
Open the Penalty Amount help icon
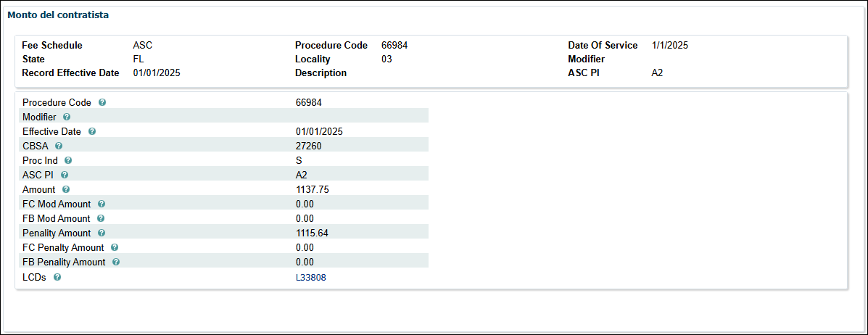click(102, 233)
